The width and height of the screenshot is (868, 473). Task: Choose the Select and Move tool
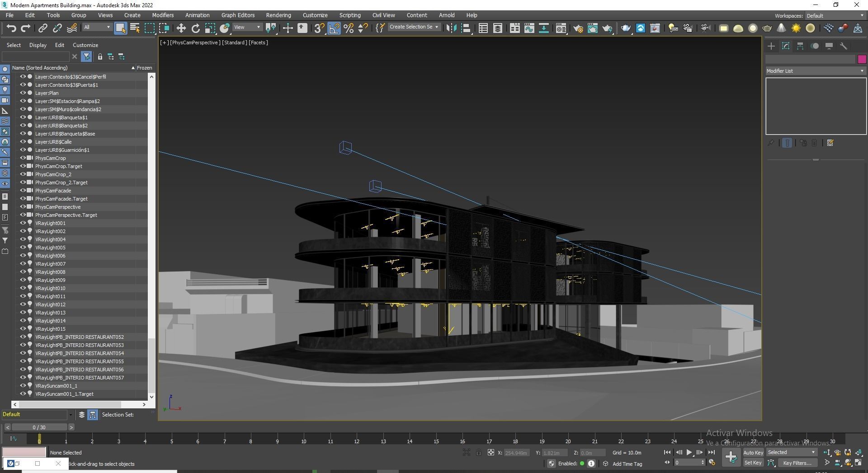point(181,28)
